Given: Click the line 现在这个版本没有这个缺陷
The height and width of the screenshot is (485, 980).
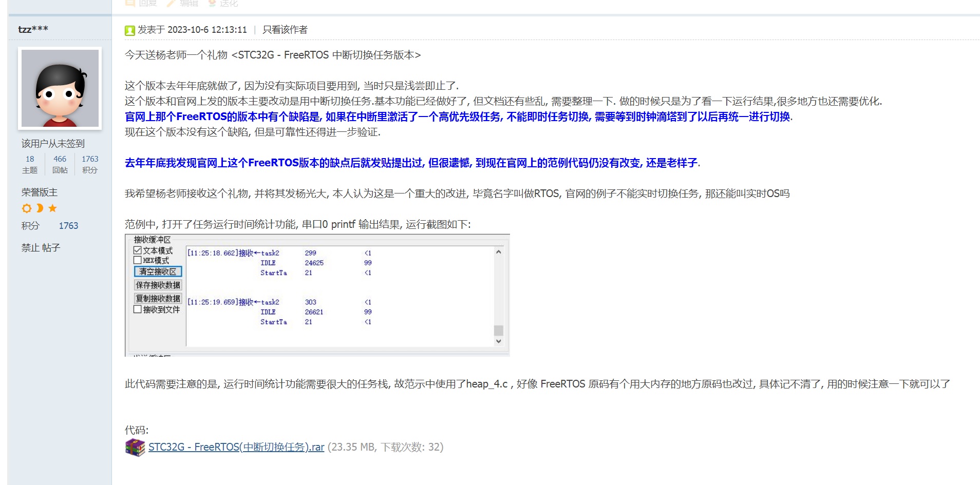Looking at the screenshot, I should point(253,132).
